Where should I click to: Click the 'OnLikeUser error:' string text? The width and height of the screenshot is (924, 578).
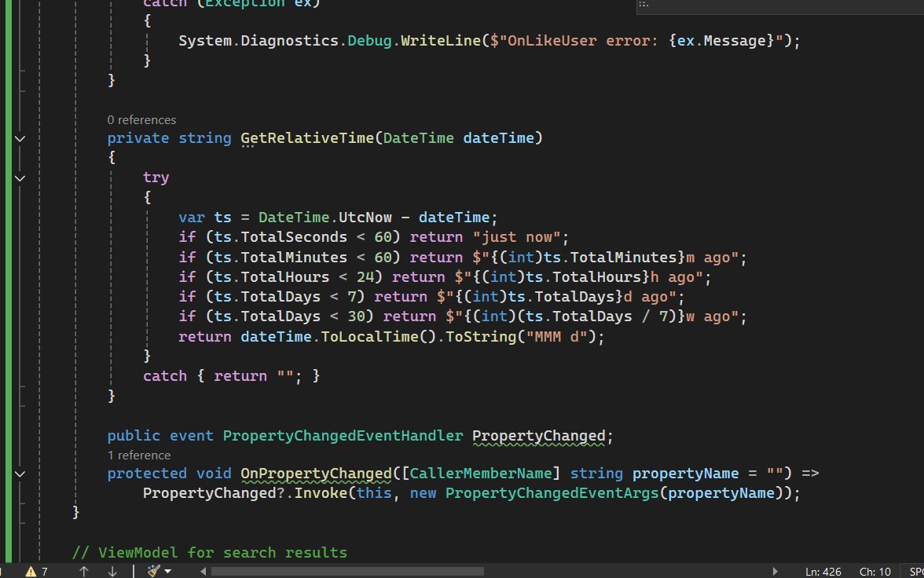click(x=583, y=41)
